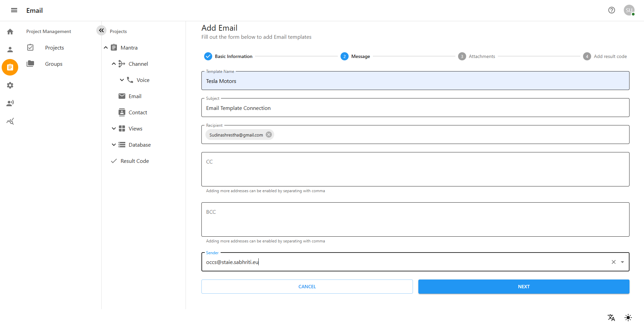Expand the Views tree node

[114, 128]
